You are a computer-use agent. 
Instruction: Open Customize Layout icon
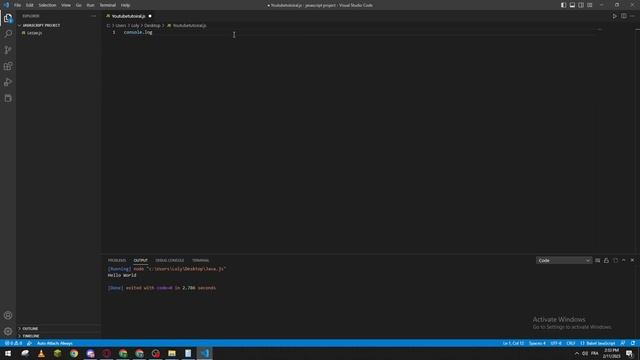pyautogui.click(x=590, y=5)
